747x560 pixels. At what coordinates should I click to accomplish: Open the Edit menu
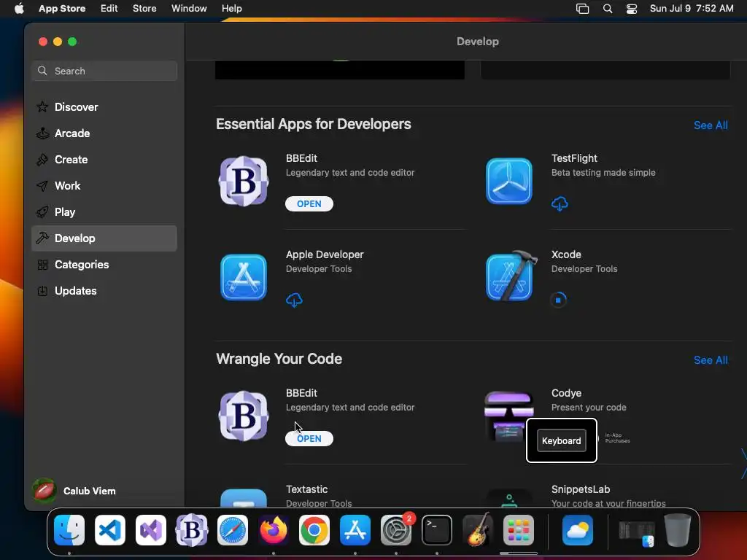[x=109, y=8]
